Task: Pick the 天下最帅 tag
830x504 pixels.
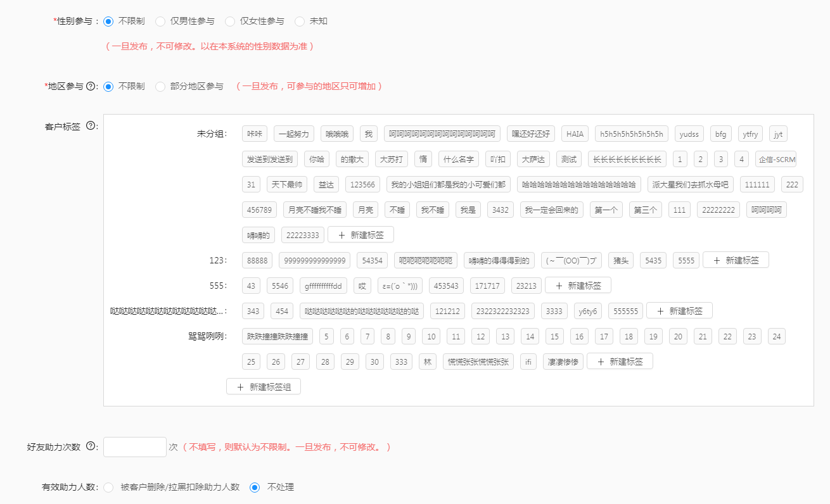Action: 287,184
